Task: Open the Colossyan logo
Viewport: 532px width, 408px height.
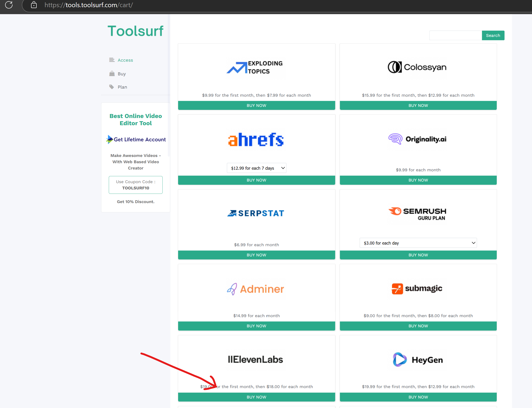Action: [417, 67]
